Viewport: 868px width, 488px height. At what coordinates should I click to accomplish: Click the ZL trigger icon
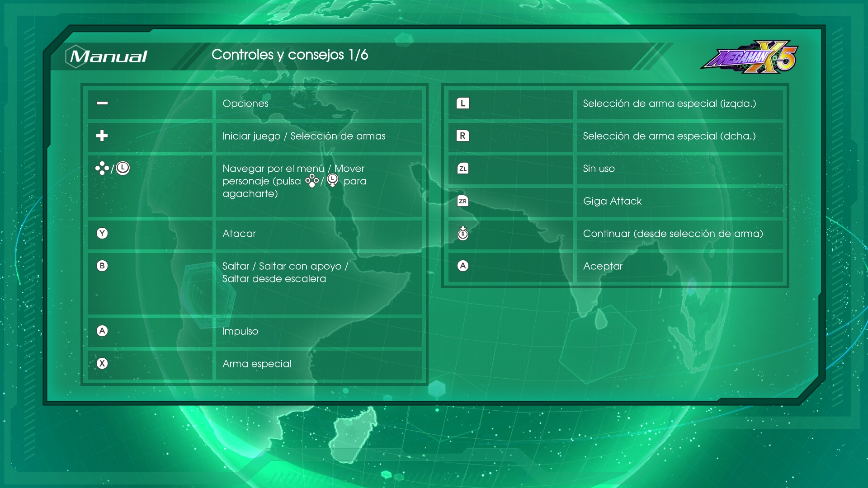tap(462, 169)
